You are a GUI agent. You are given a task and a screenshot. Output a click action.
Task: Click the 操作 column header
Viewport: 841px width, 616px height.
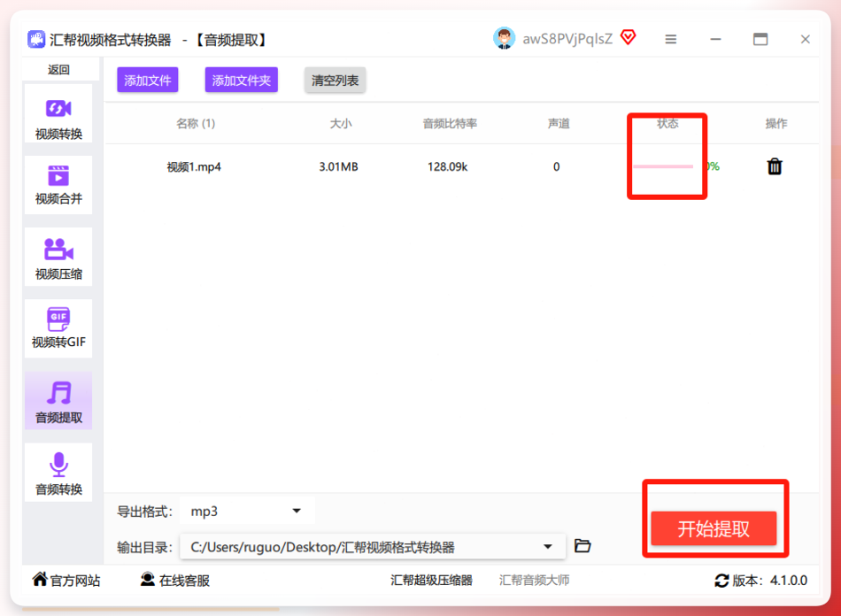776,124
